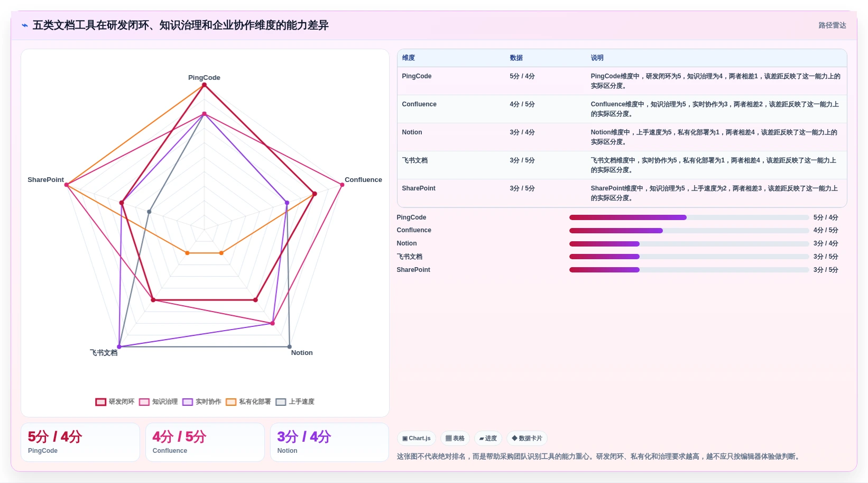Image resolution: width=868 pixels, height=483 pixels.
Task: Toggle the 上手速度 legend item
Action: click(x=294, y=402)
